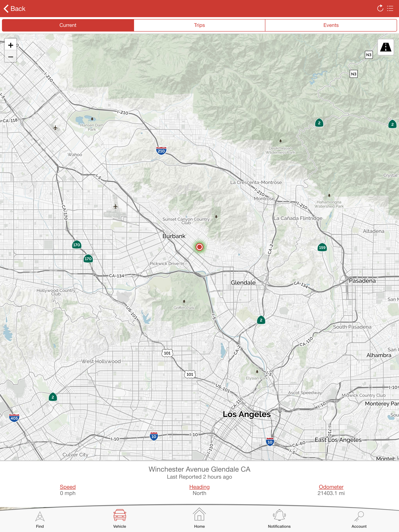The image size is (399, 532).
Task: Tap the Griffith Park tree icon
Action: (x=184, y=301)
